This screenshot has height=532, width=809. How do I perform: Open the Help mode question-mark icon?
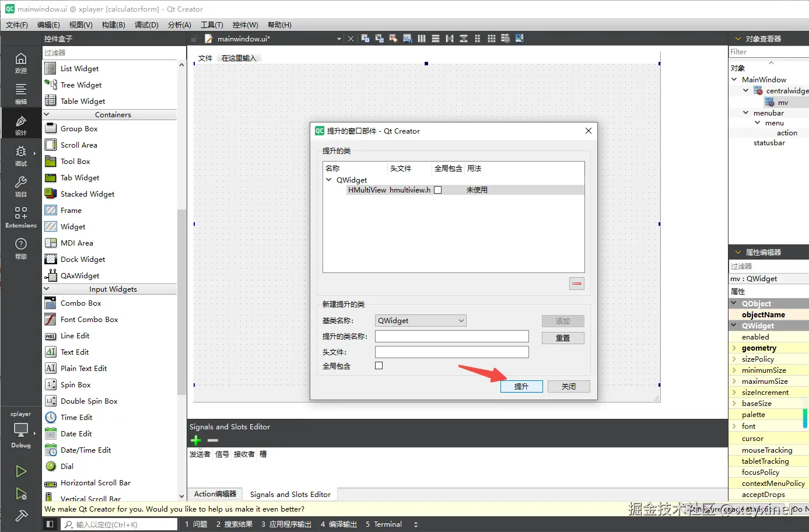pyautogui.click(x=21, y=248)
